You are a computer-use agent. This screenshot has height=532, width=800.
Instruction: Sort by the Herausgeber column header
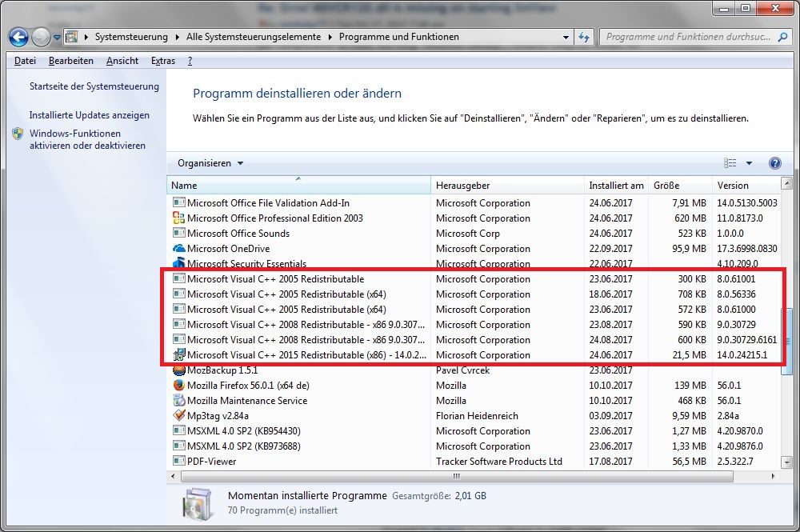click(507, 185)
